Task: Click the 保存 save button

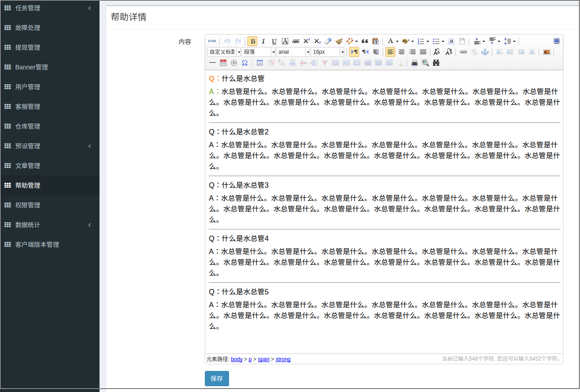Action: point(217,379)
